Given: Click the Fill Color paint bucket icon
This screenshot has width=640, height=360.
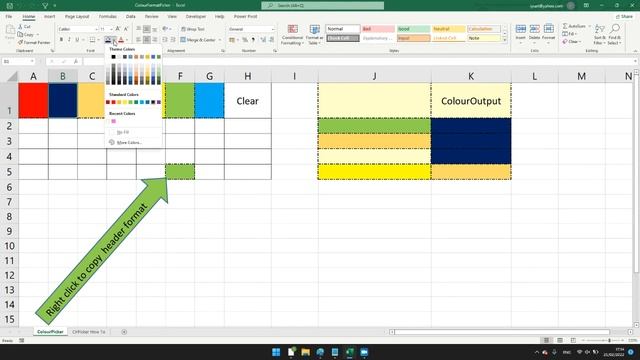Looking at the screenshot, I should click(108, 40).
